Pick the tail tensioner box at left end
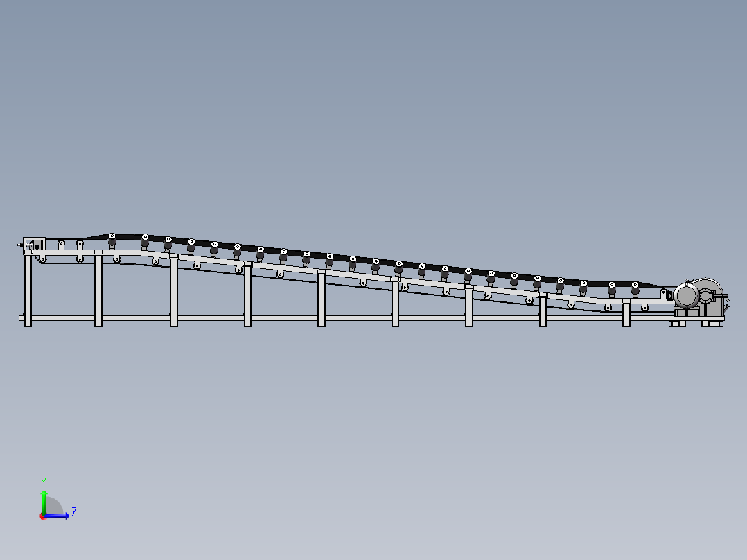Viewport: 747px width, 560px height. coord(34,245)
